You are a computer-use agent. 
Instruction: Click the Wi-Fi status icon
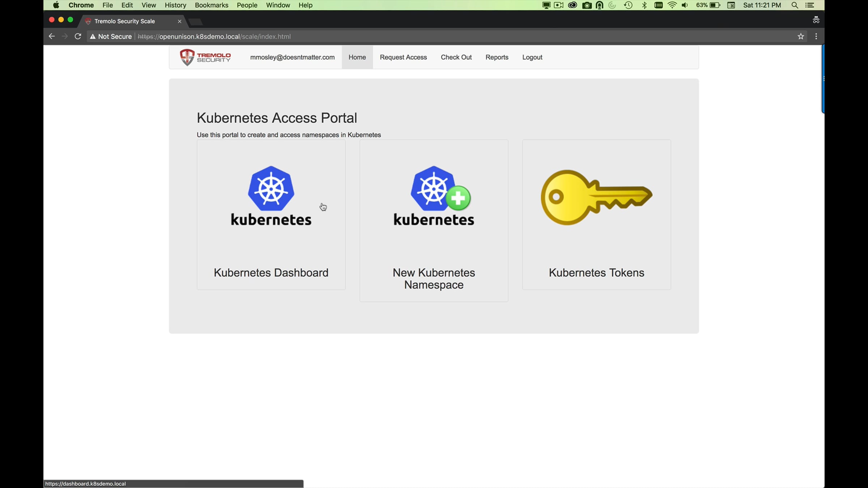(672, 5)
